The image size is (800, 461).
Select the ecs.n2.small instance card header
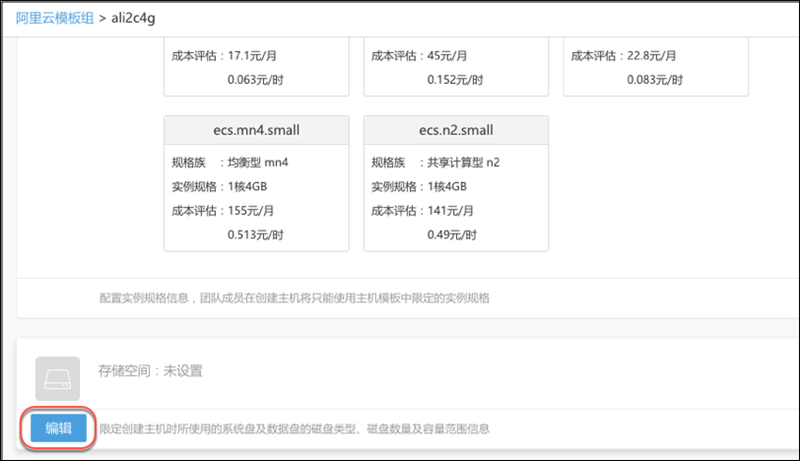tap(456, 130)
